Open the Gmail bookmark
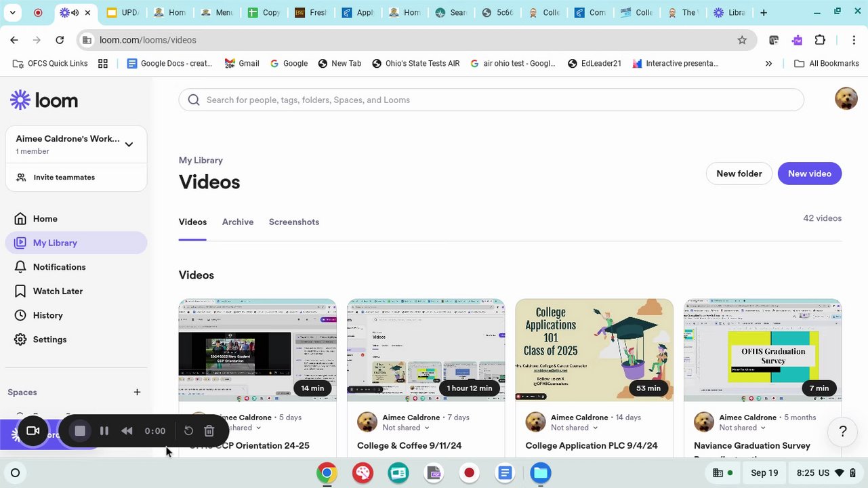 [242, 64]
